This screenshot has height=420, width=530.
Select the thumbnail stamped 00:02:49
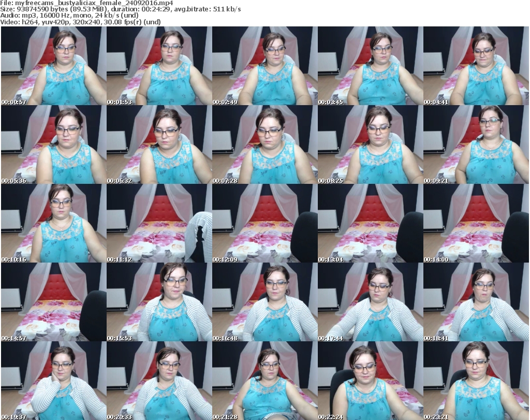click(x=265, y=66)
